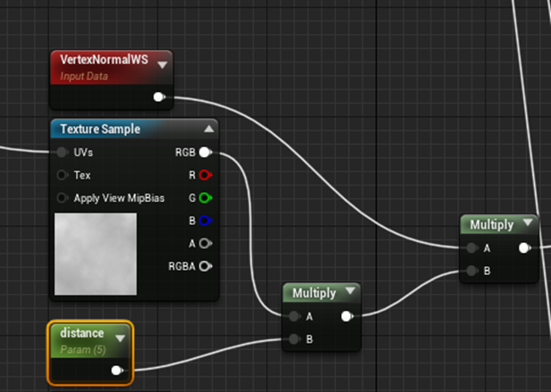Select the right Multiply node title
The image size is (551, 392).
(x=491, y=224)
